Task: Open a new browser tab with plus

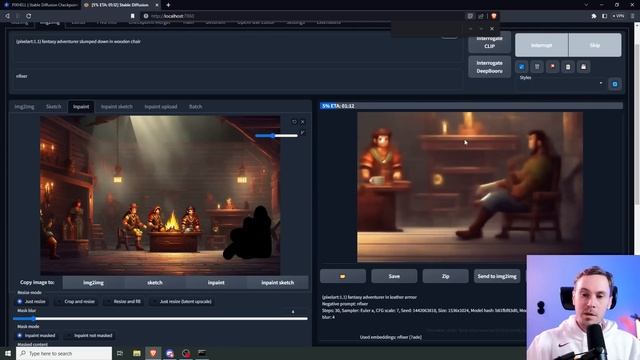Action: point(168,5)
